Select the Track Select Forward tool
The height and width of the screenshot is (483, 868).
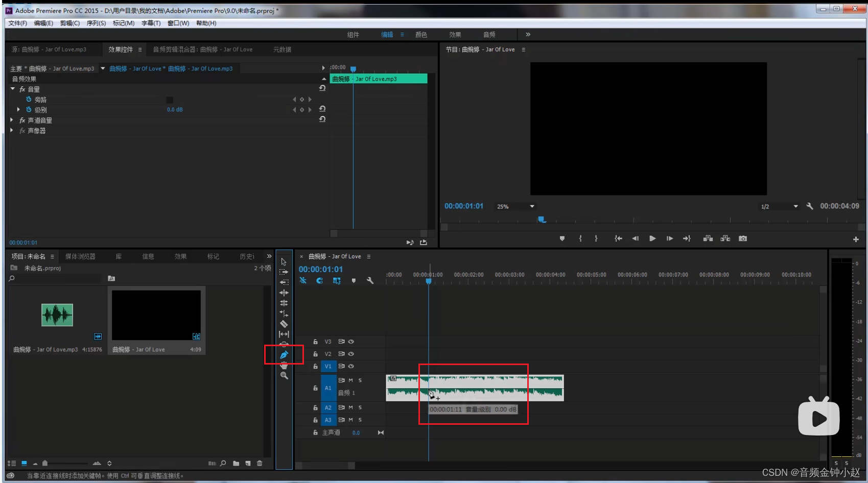[x=284, y=272]
